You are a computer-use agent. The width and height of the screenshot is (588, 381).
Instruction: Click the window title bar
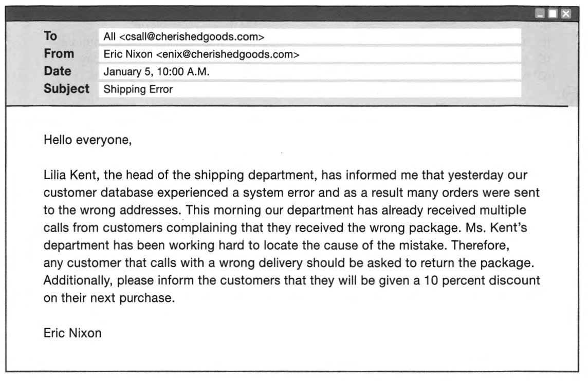tap(270, 14)
